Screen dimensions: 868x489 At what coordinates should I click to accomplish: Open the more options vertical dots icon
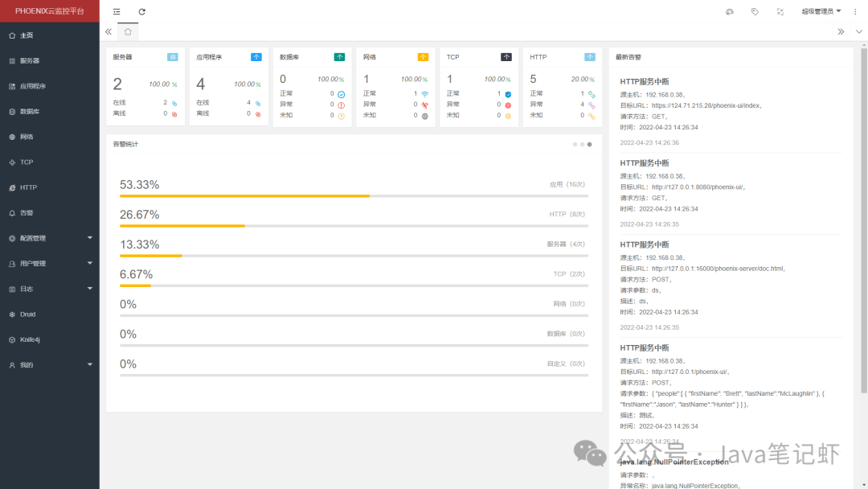pyautogui.click(x=855, y=11)
